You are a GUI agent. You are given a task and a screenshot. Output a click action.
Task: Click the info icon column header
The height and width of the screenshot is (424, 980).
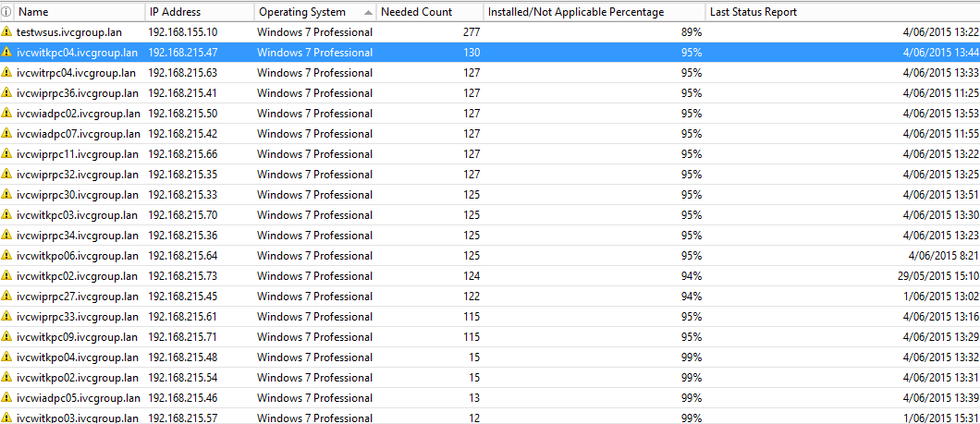pyautogui.click(x=6, y=12)
